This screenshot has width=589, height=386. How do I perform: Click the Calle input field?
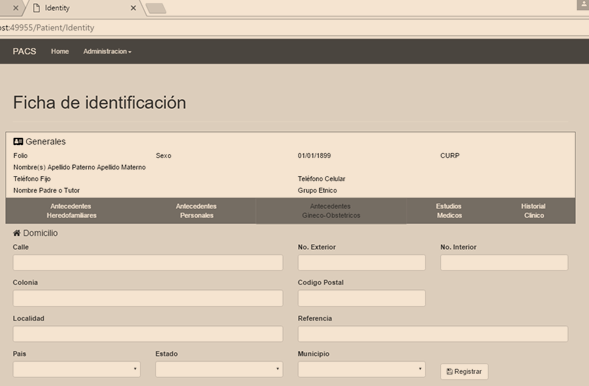[x=148, y=262]
